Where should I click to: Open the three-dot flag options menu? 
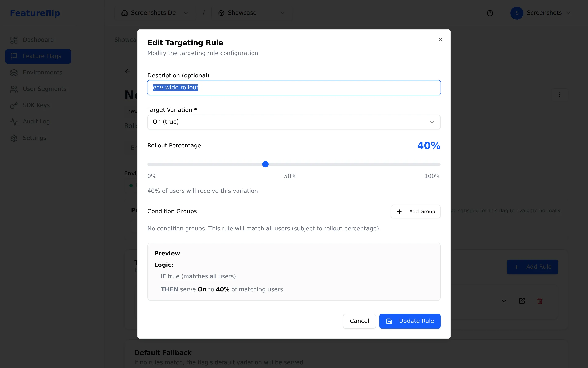click(x=560, y=95)
